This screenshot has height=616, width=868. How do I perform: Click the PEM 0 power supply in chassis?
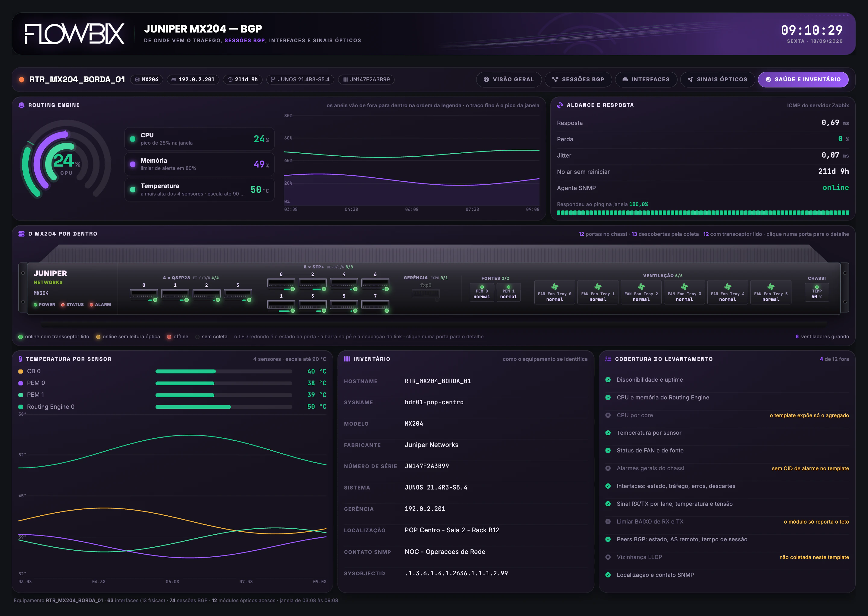click(482, 292)
